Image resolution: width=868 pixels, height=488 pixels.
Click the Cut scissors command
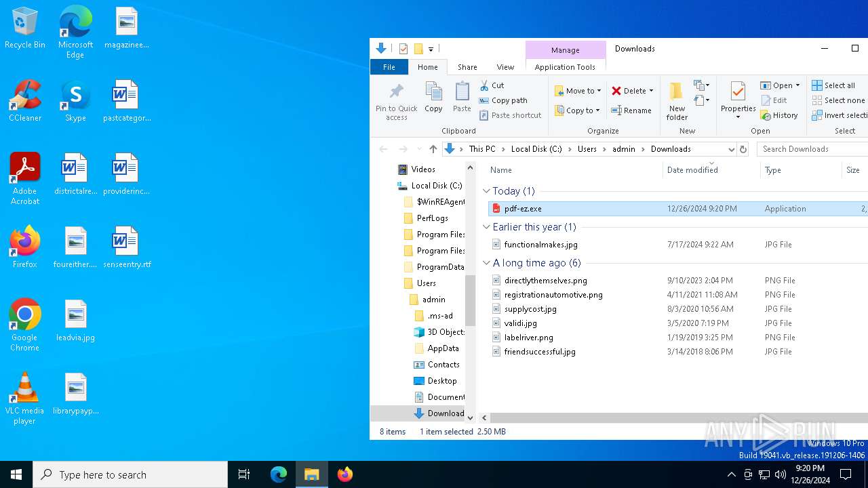point(492,85)
